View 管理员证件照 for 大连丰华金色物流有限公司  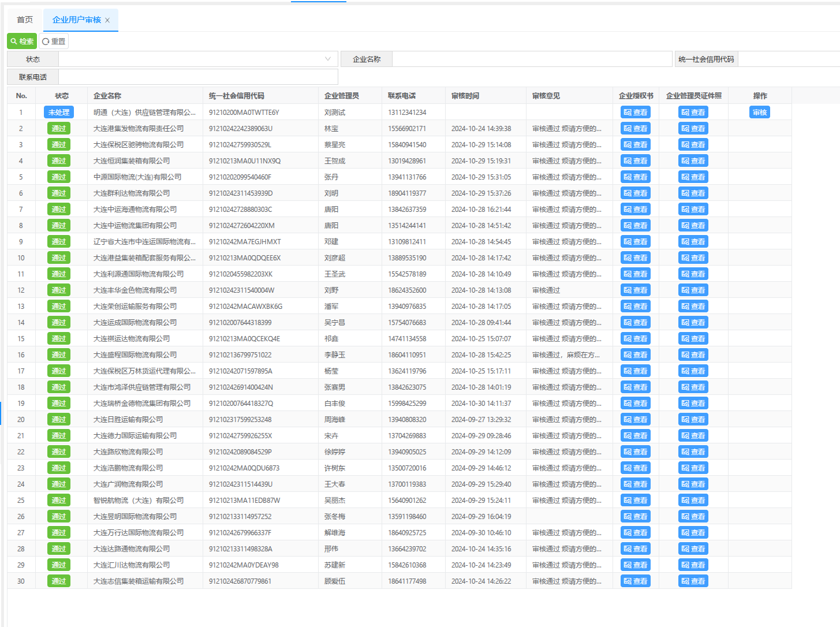[x=693, y=290]
